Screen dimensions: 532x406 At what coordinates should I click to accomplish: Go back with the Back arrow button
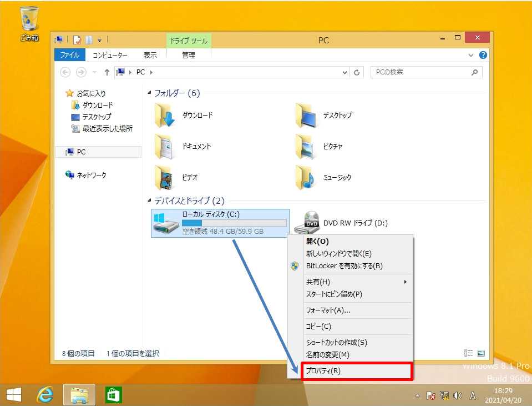(x=65, y=72)
